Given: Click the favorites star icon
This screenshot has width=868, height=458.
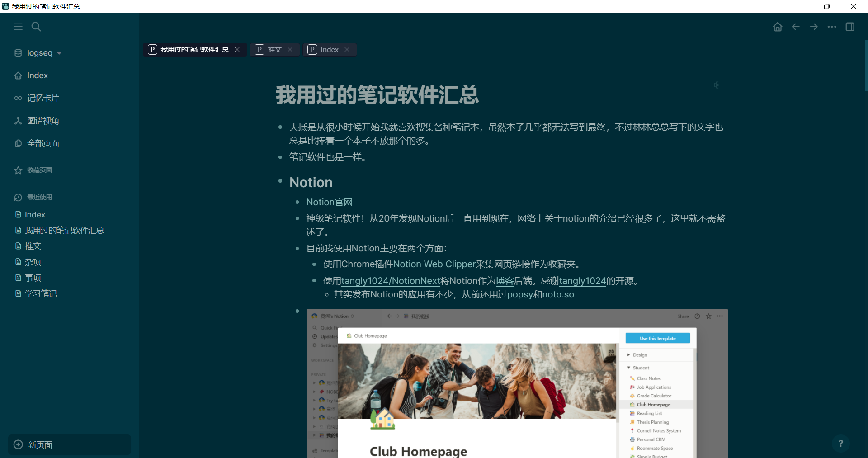Looking at the screenshot, I should (x=18, y=170).
